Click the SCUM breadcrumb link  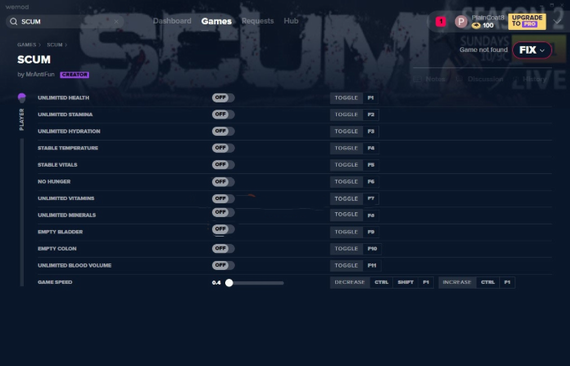[x=55, y=45]
